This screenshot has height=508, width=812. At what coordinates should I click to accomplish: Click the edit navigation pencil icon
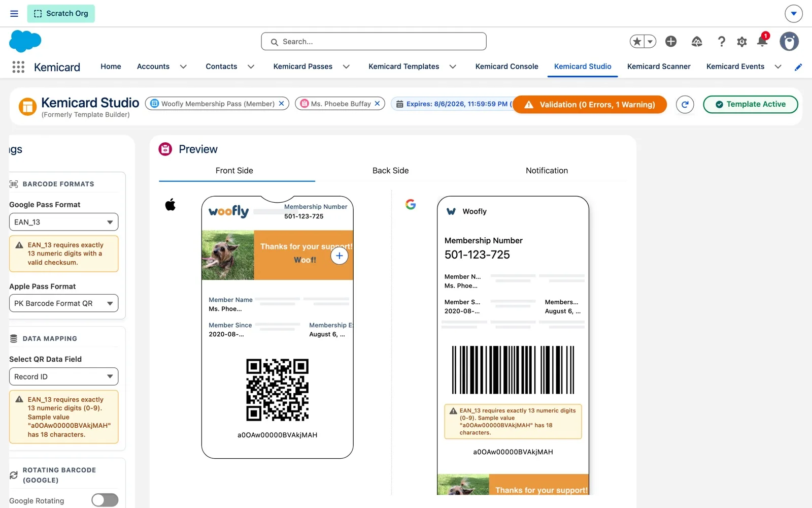tap(798, 67)
